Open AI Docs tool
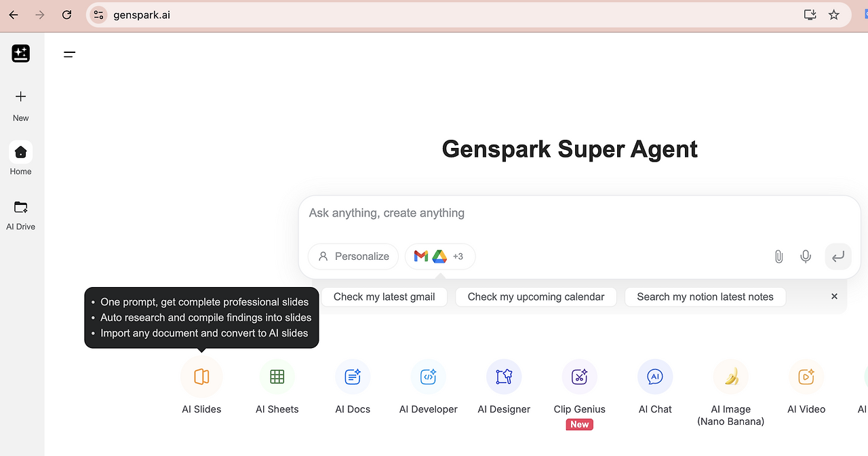Screen dimensions: 868x456 pyautogui.click(x=353, y=377)
